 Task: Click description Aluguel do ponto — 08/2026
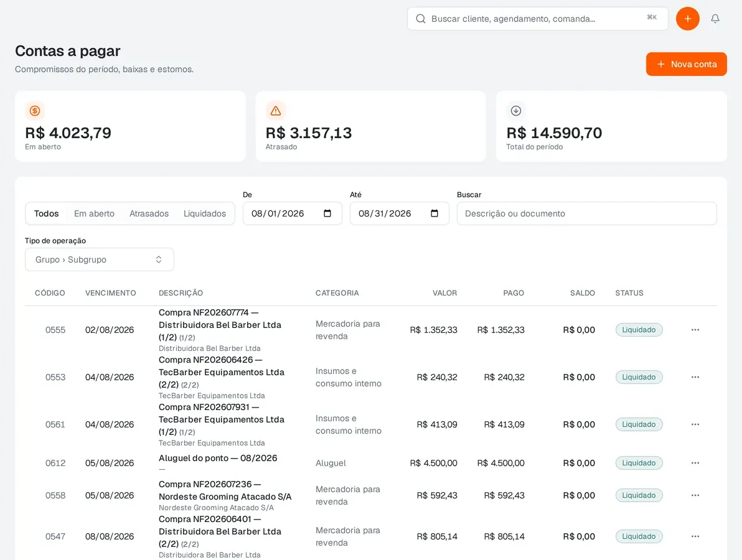[x=218, y=458]
